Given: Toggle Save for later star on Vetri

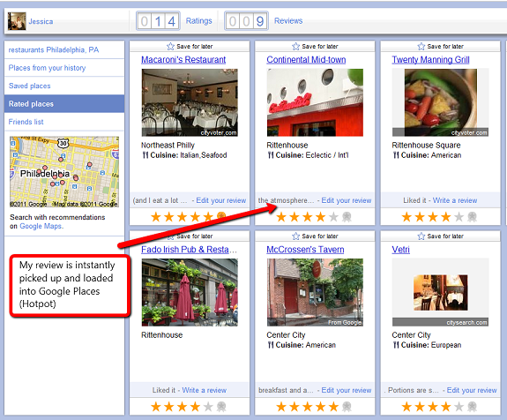Looking at the screenshot, I should click(421, 236).
